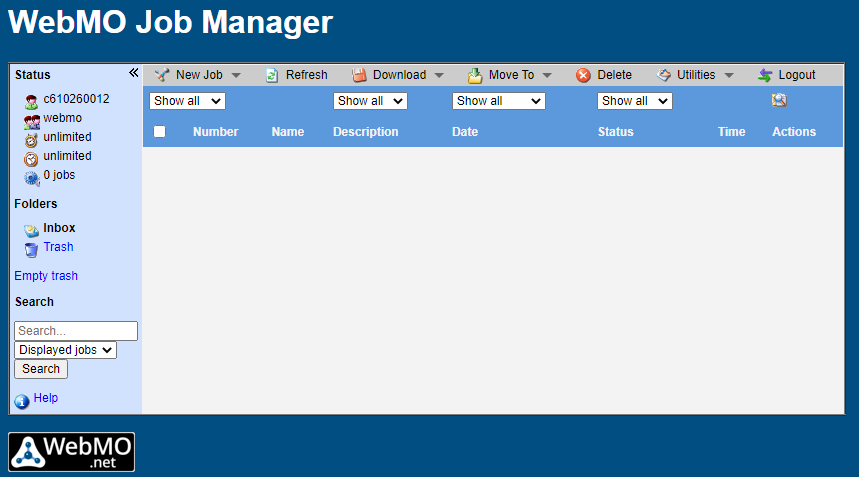Click the user icon beside c610260012

tap(31, 101)
